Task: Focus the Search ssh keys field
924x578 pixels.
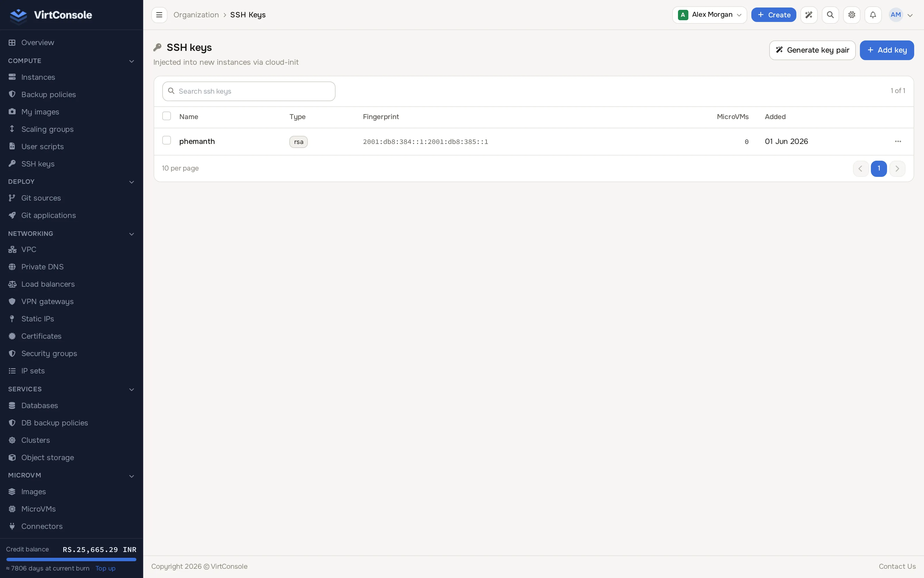Action: [x=249, y=91]
